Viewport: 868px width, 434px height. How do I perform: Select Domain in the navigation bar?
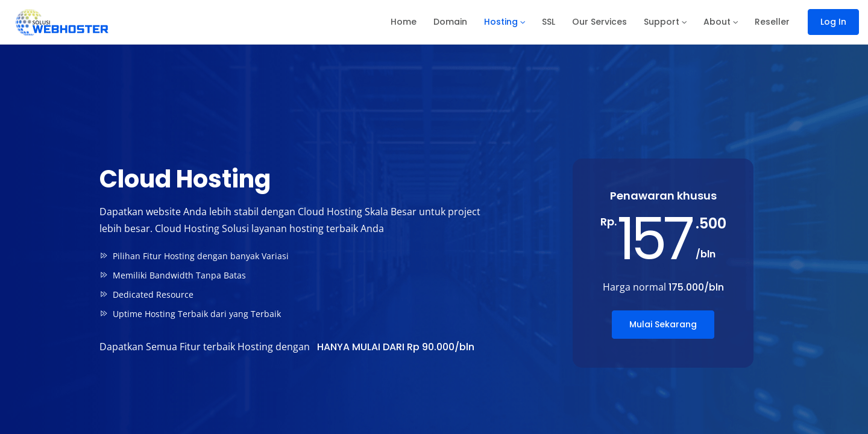click(x=450, y=22)
